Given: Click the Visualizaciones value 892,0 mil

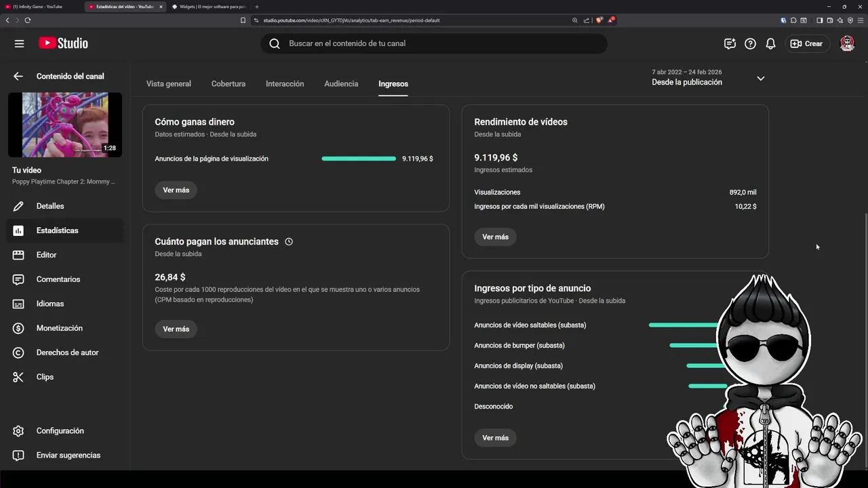Looking at the screenshot, I should [743, 192].
